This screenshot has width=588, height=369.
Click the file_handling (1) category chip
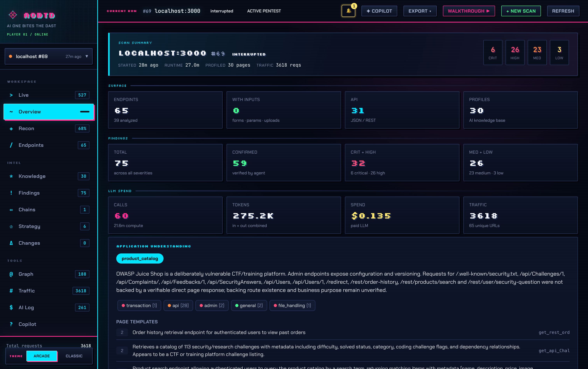pyautogui.click(x=292, y=305)
